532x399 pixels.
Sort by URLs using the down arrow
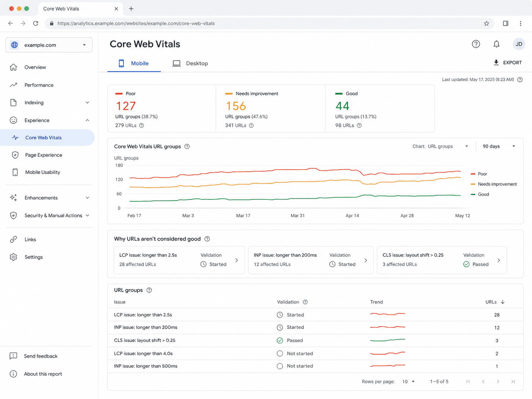click(503, 302)
